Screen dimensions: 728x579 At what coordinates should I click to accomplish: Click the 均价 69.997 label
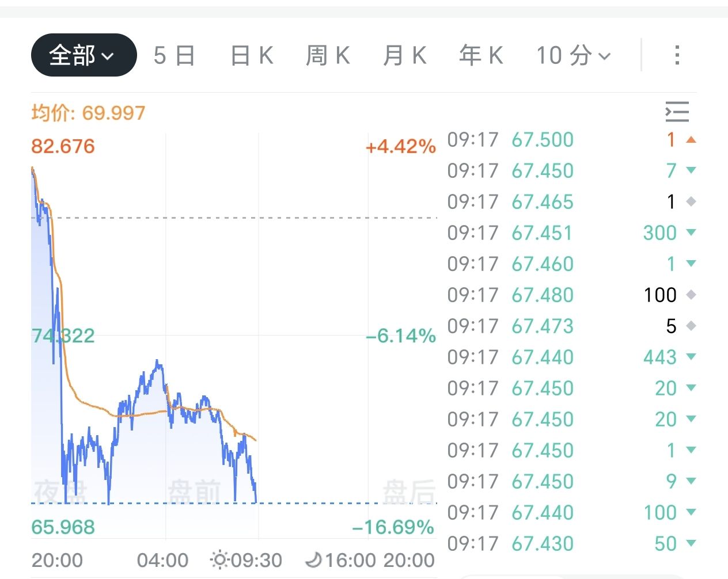tap(88, 113)
